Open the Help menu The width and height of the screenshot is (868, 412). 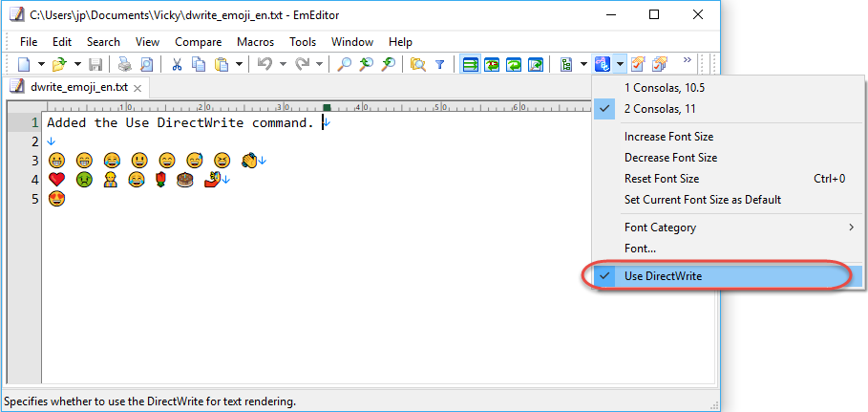(x=400, y=42)
